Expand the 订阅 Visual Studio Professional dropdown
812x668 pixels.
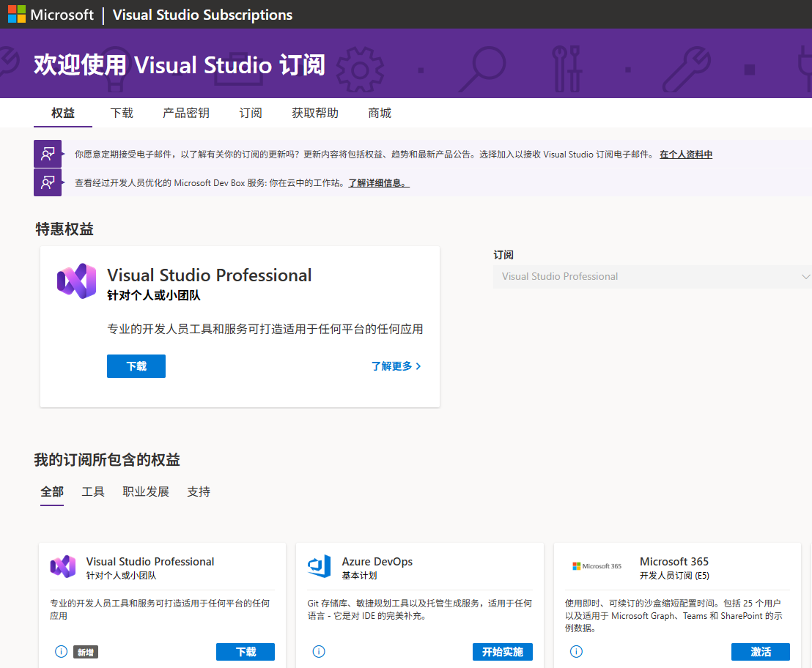[x=652, y=276]
